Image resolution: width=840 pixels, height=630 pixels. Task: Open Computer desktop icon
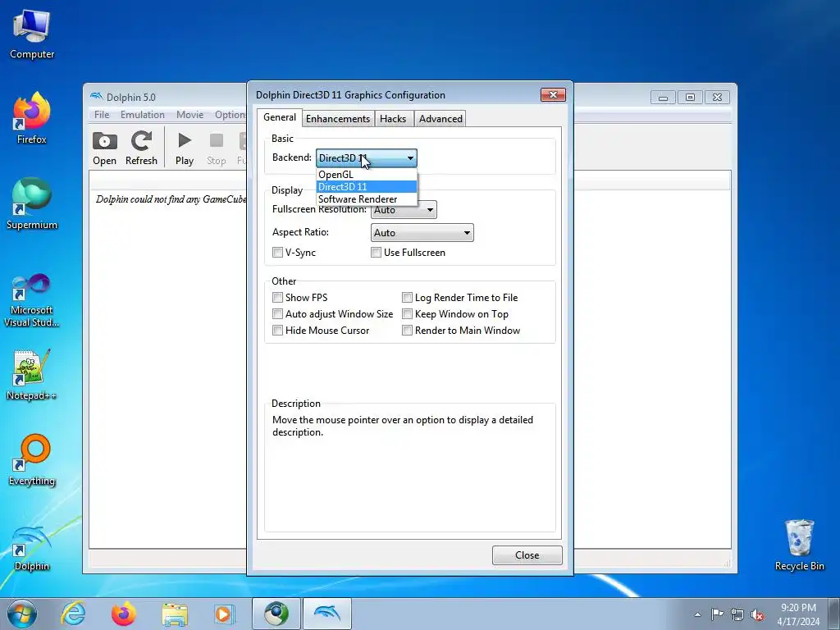(x=32, y=34)
